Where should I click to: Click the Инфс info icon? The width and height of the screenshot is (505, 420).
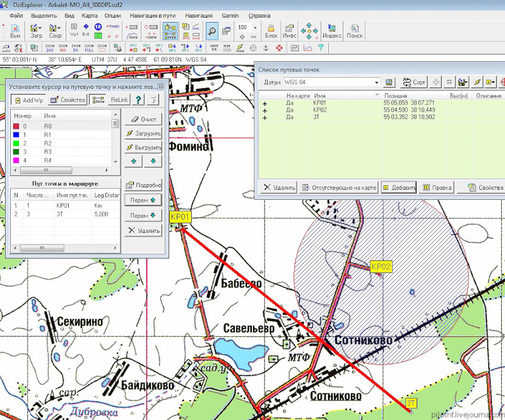[x=289, y=32]
